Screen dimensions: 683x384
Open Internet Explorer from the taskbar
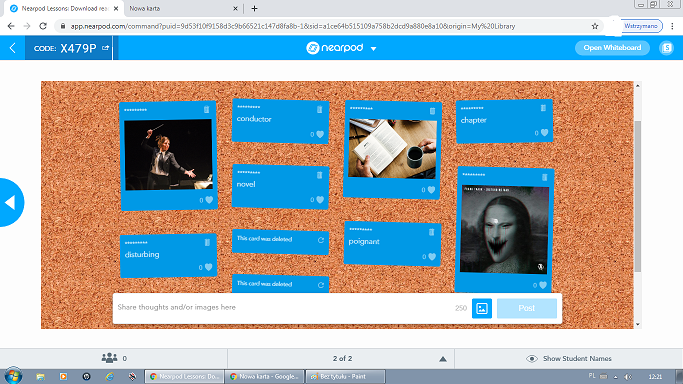coord(109,377)
